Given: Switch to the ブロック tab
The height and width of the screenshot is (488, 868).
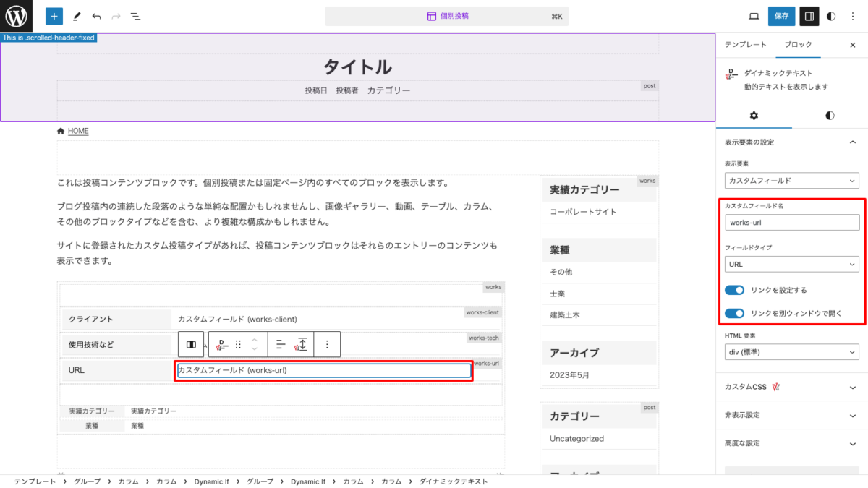Looking at the screenshot, I should click(x=799, y=45).
